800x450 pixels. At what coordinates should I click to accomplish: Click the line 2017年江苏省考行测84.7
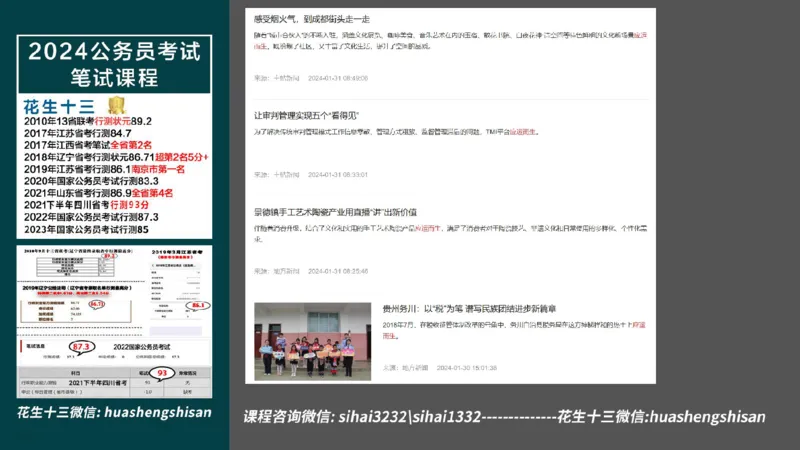[x=78, y=133]
